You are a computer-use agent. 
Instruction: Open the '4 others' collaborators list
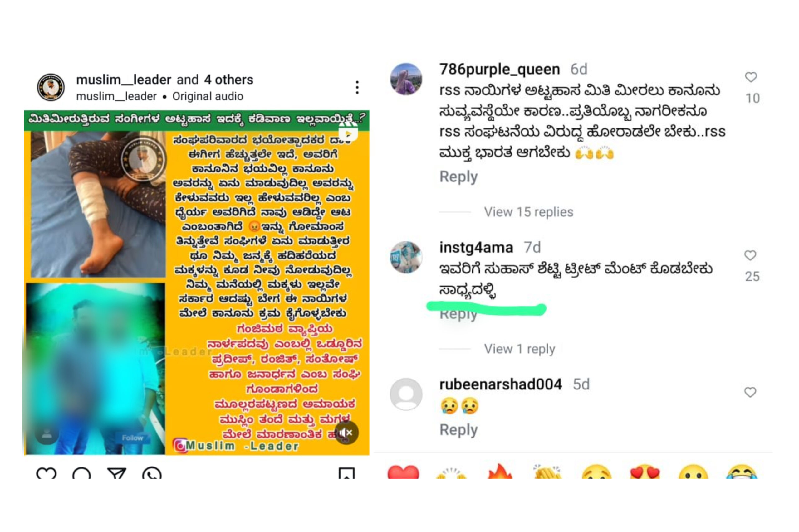tap(228, 80)
